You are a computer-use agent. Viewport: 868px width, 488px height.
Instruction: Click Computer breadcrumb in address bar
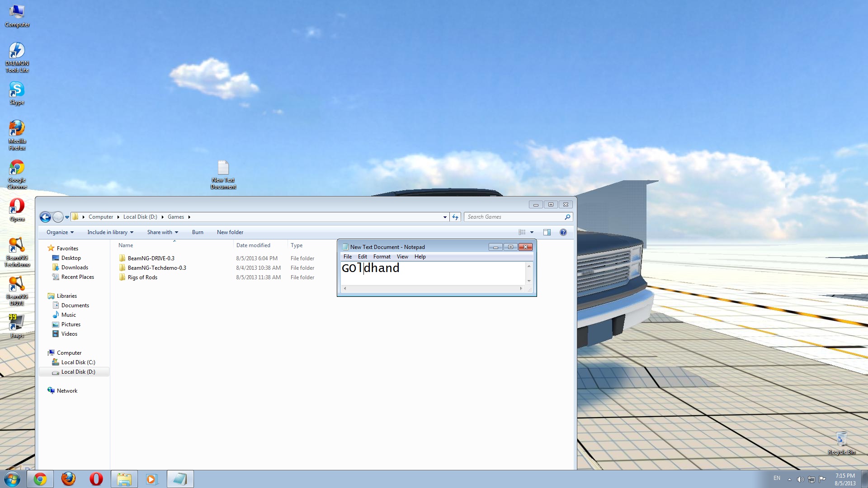pyautogui.click(x=101, y=217)
